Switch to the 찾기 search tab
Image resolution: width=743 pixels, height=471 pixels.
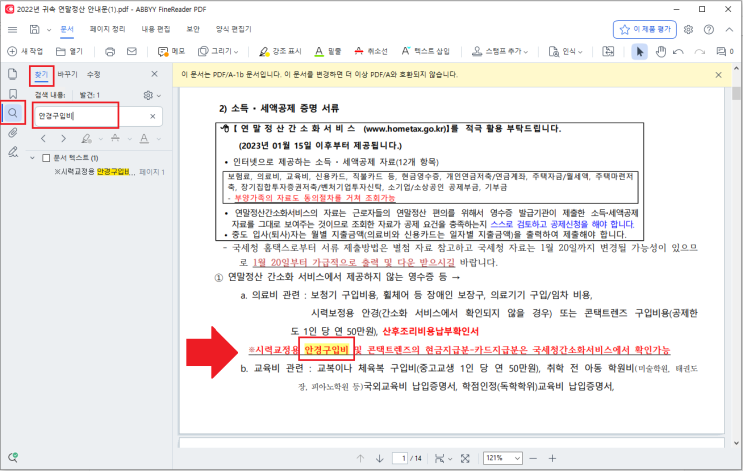pos(41,74)
